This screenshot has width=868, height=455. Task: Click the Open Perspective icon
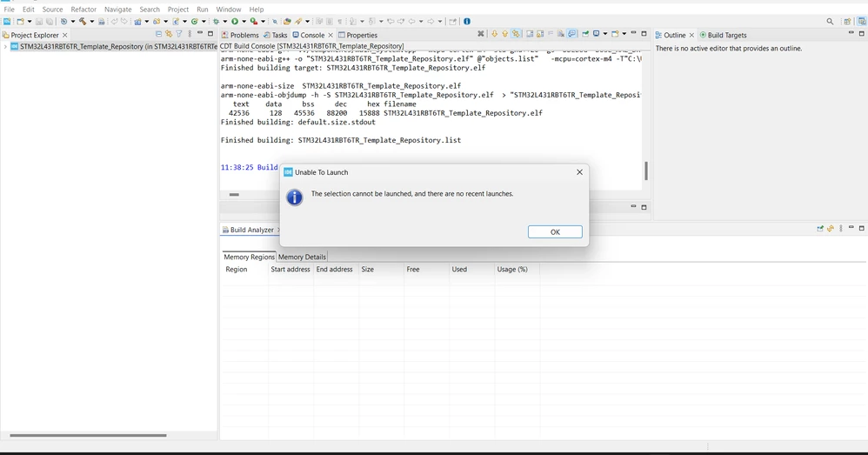pos(847,22)
